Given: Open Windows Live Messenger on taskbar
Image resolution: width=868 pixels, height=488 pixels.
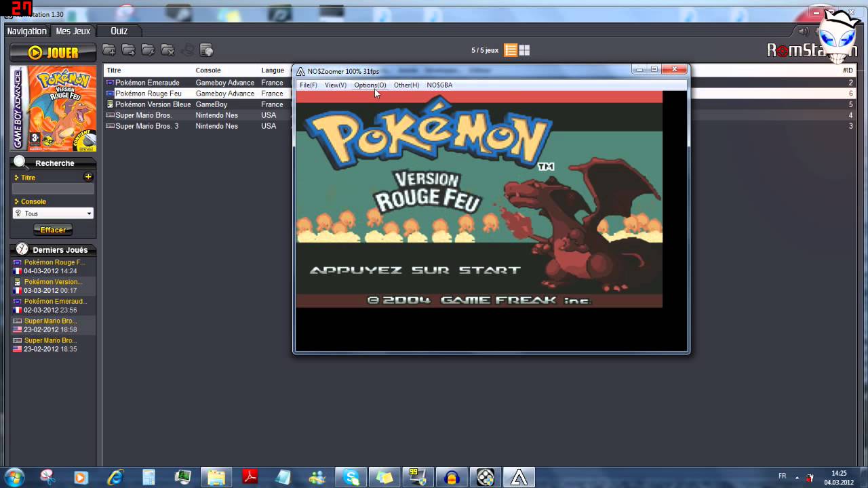Looking at the screenshot, I should 317,477.
